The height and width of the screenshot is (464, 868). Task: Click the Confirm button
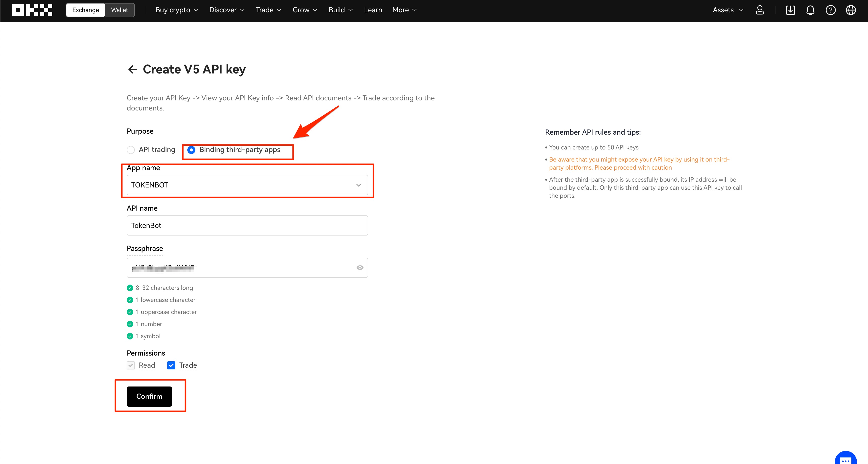point(149,397)
